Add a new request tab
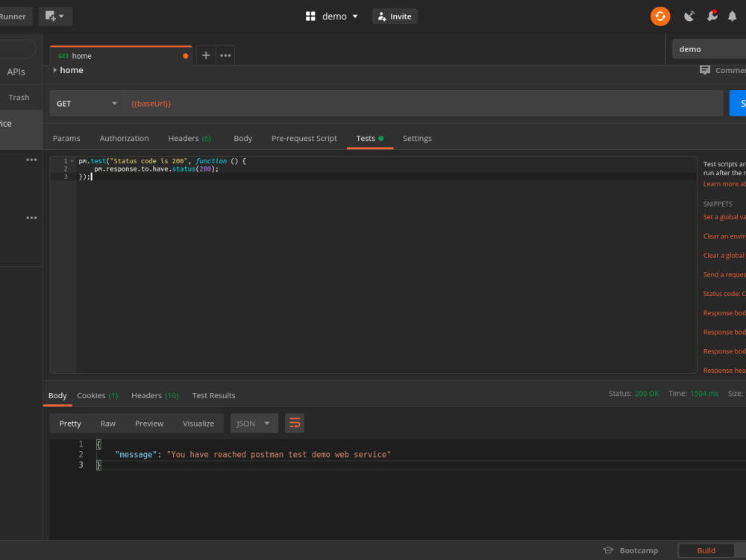This screenshot has width=746, height=560. point(206,55)
